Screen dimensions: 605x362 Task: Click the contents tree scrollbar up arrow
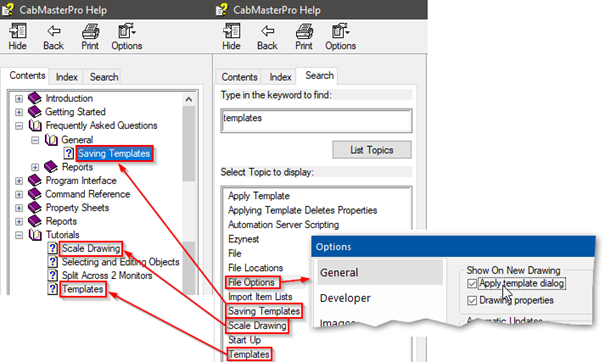(189, 99)
